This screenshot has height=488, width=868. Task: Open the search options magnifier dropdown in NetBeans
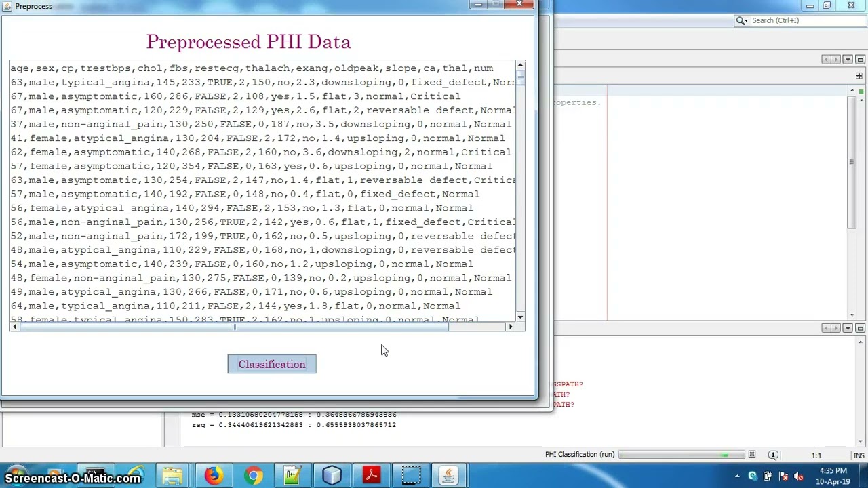(743, 20)
